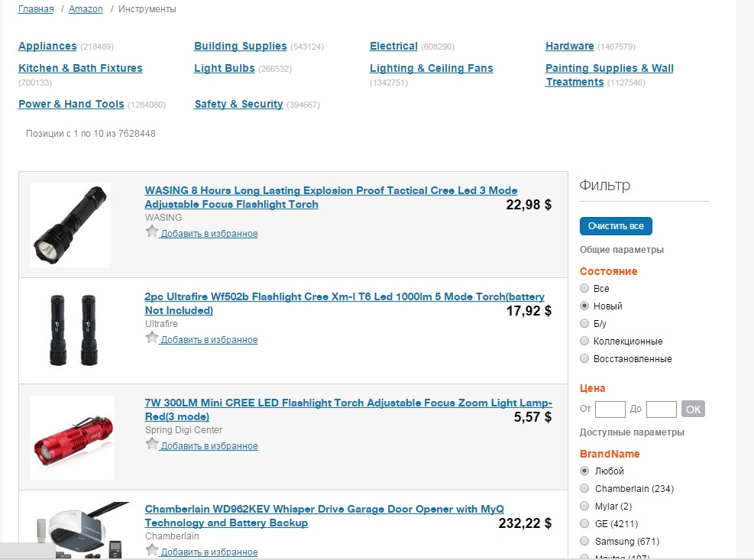Apply price range with OK button
Viewport: 754px width, 560px height.
point(693,409)
